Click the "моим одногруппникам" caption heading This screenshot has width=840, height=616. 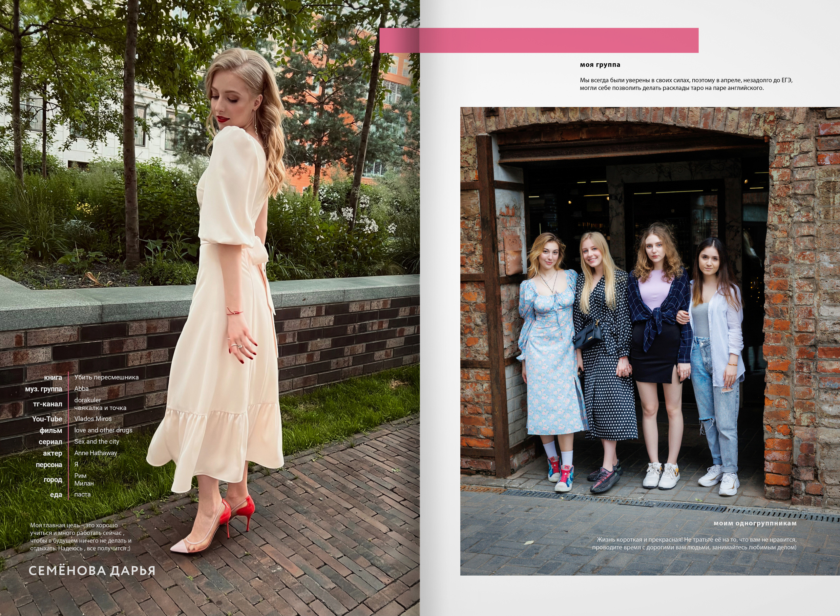(x=755, y=523)
